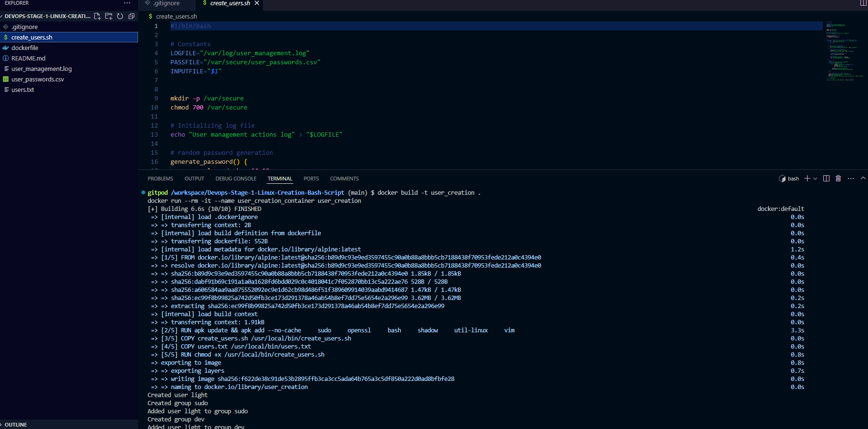The width and height of the screenshot is (868, 429).
Task: Open the PORTS panel tab
Action: [311, 179]
